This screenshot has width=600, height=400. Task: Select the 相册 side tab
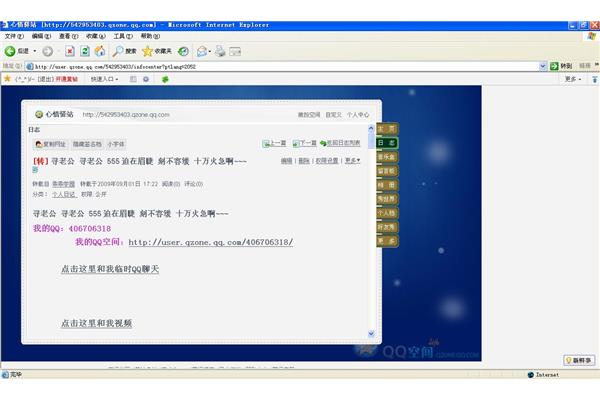pos(387,185)
